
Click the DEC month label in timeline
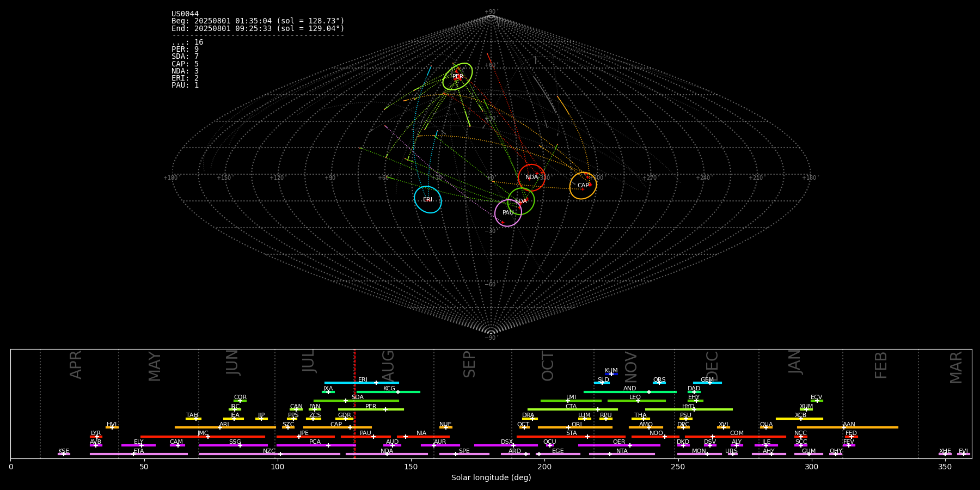[x=712, y=366]
